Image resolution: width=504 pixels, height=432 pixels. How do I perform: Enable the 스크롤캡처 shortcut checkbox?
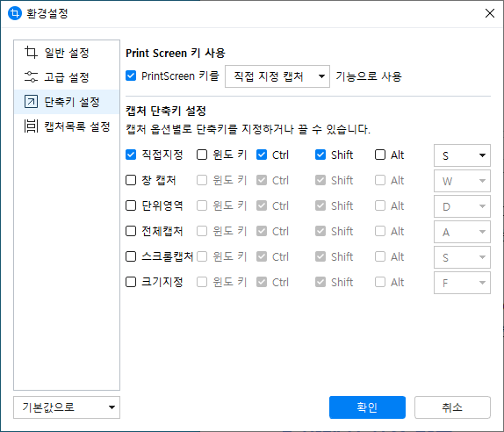click(x=131, y=256)
